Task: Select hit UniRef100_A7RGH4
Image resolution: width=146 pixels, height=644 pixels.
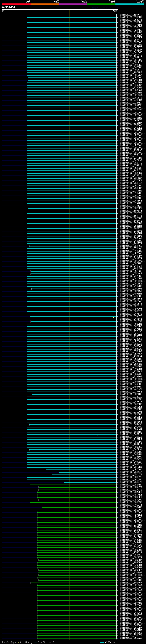Action: (131, 565)
